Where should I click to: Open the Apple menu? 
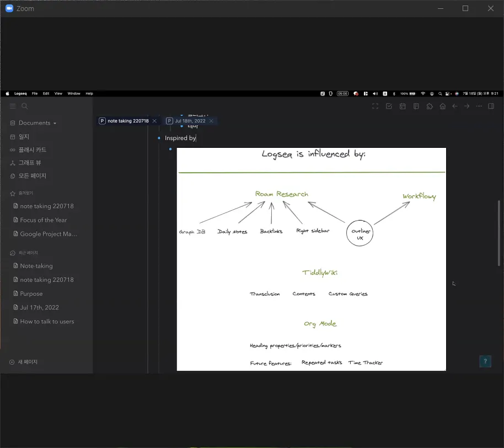click(7, 94)
